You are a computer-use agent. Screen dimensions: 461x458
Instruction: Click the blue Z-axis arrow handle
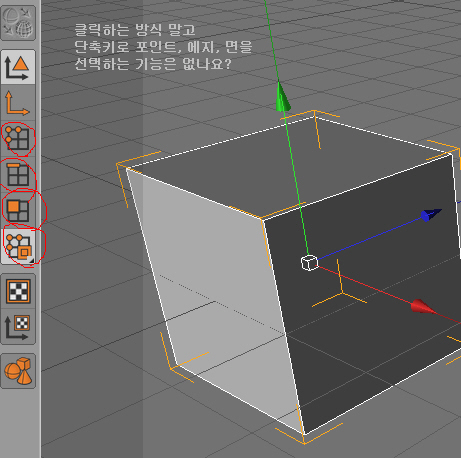click(x=431, y=215)
